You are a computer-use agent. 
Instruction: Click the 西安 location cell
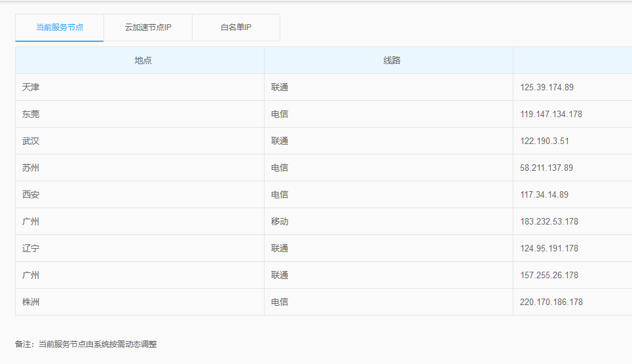[31, 194]
